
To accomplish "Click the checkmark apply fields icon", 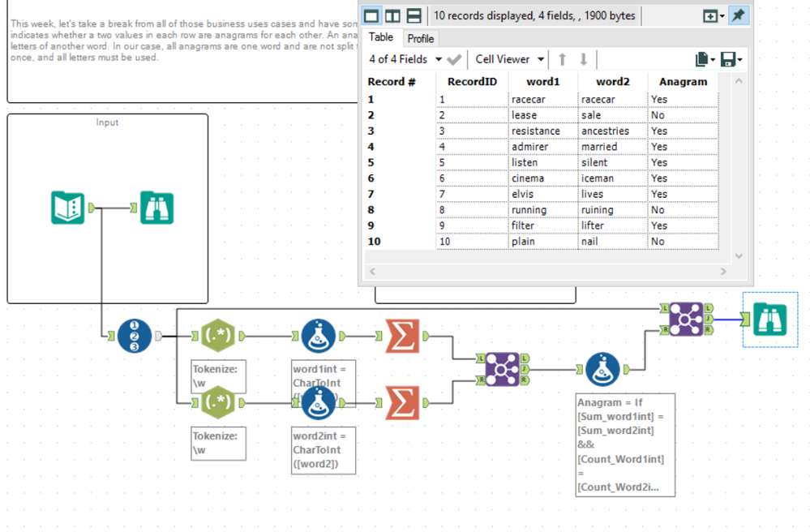I will (454, 59).
